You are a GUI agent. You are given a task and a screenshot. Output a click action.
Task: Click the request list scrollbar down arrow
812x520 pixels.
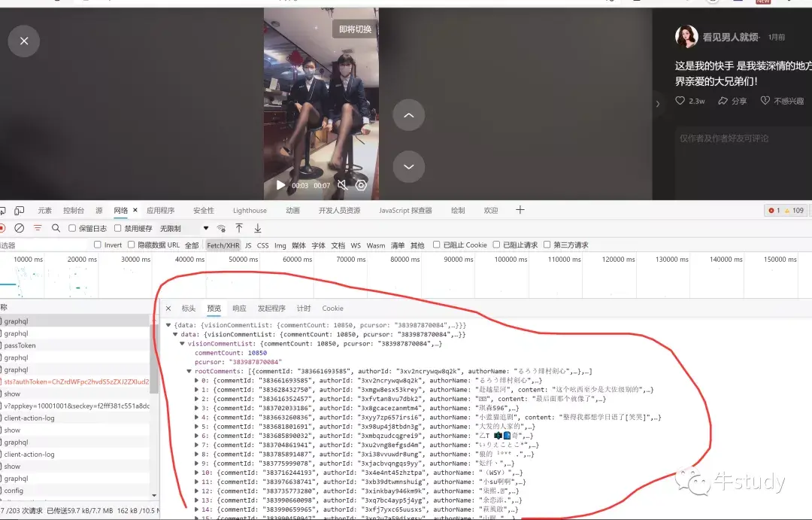coord(154,496)
